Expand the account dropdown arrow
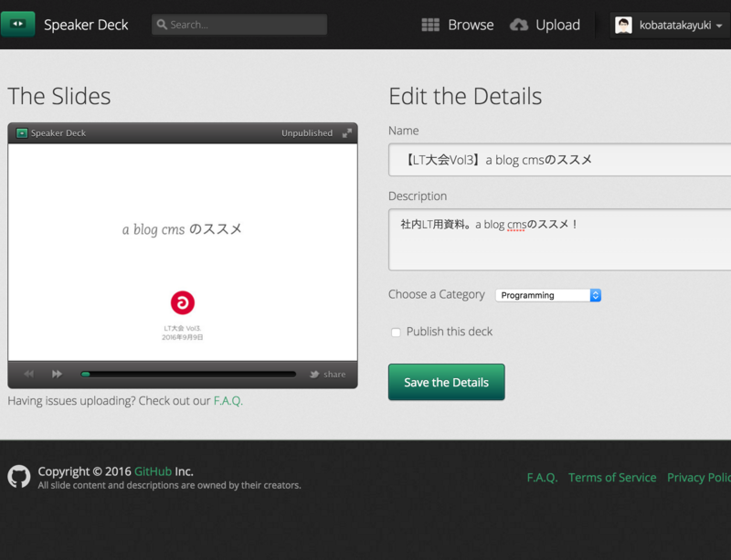The width and height of the screenshot is (731, 560). coord(719,26)
